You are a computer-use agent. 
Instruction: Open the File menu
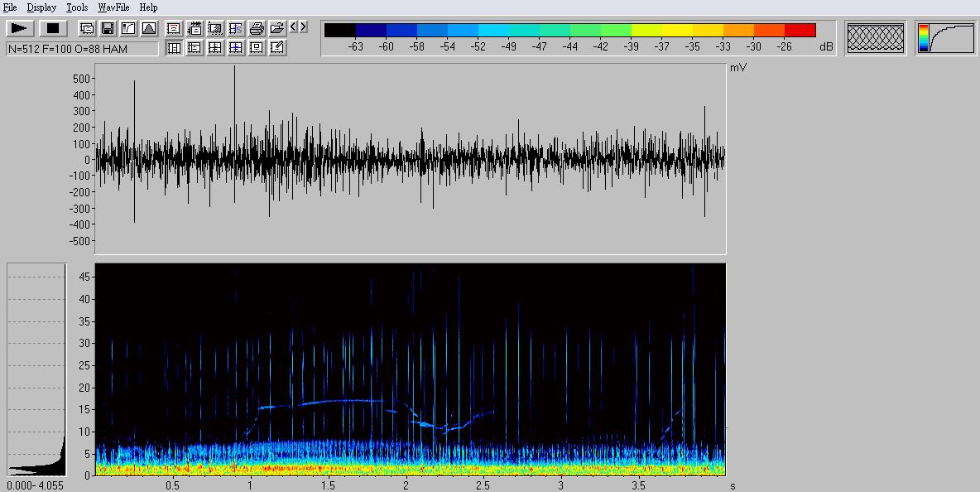(x=10, y=7)
